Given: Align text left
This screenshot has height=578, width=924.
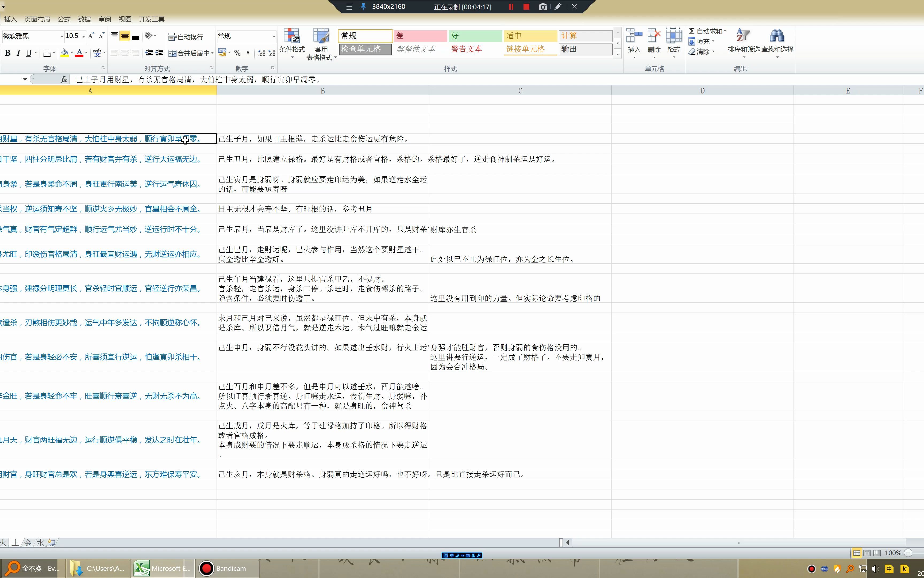Looking at the screenshot, I should [x=114, y=53].
